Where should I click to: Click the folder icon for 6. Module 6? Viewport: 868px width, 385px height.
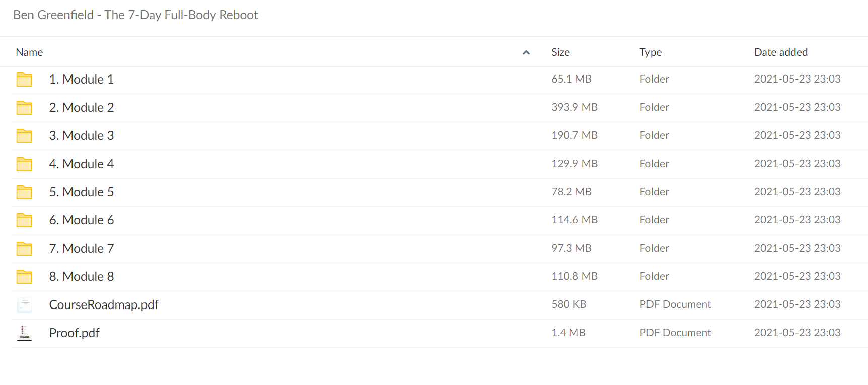coord(24,220)
